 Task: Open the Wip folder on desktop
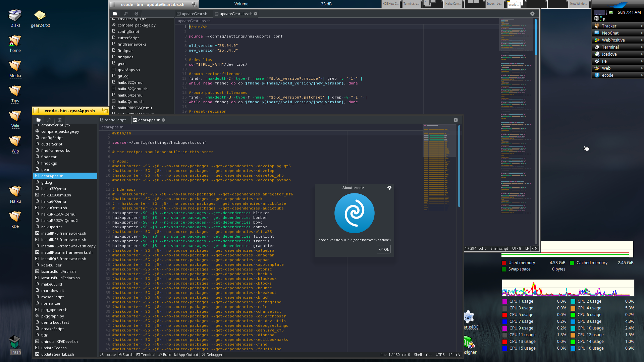(15, 144)
